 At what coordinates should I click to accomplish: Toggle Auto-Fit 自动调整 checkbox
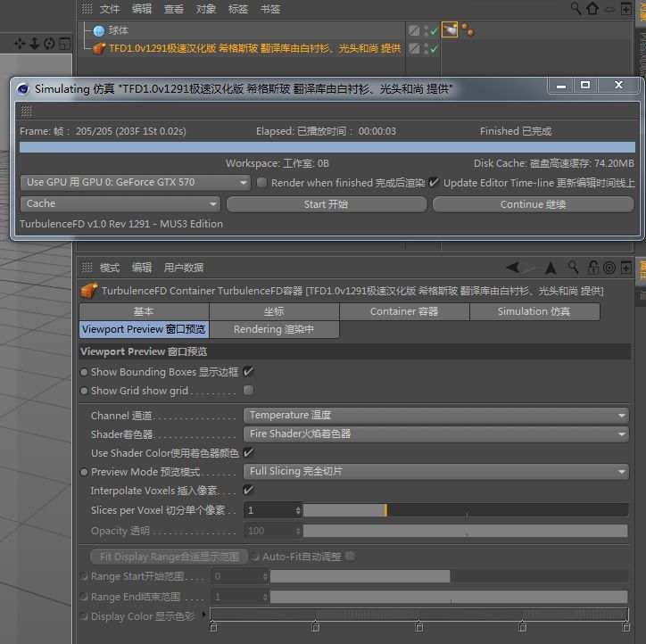point(350,557)
